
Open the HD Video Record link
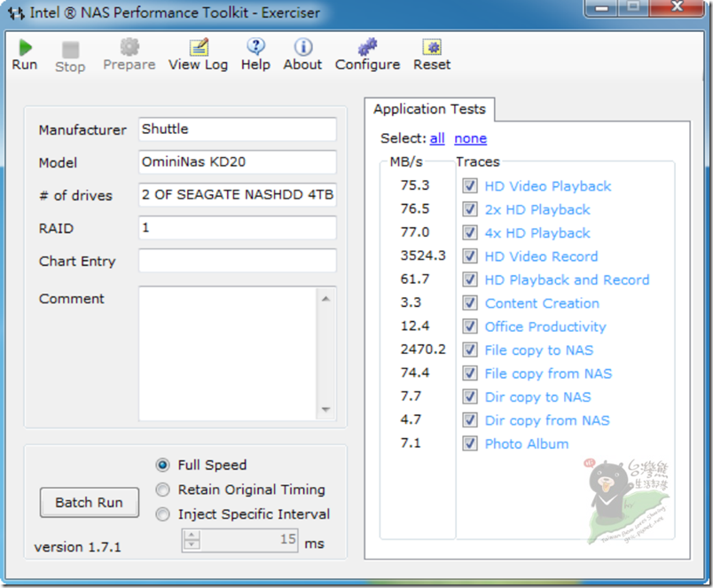541,256
